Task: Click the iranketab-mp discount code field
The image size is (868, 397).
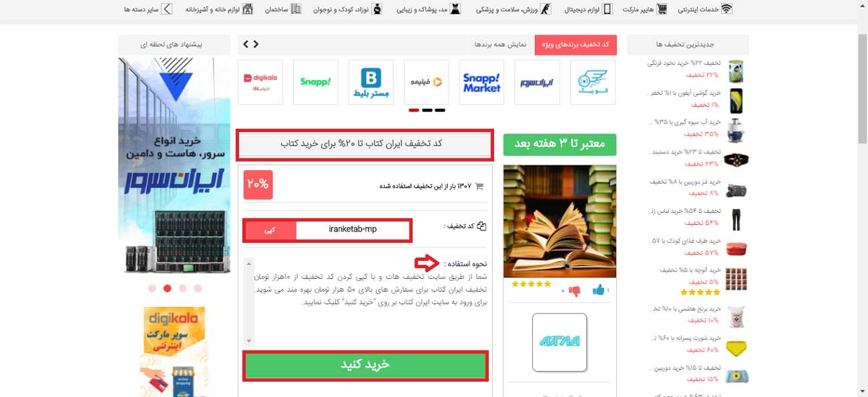Action: (353, 230)
